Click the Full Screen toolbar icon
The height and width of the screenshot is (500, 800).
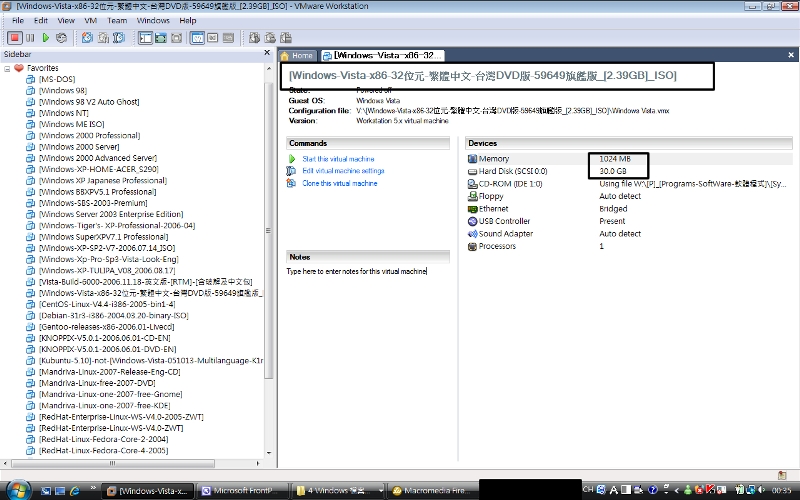177,38
